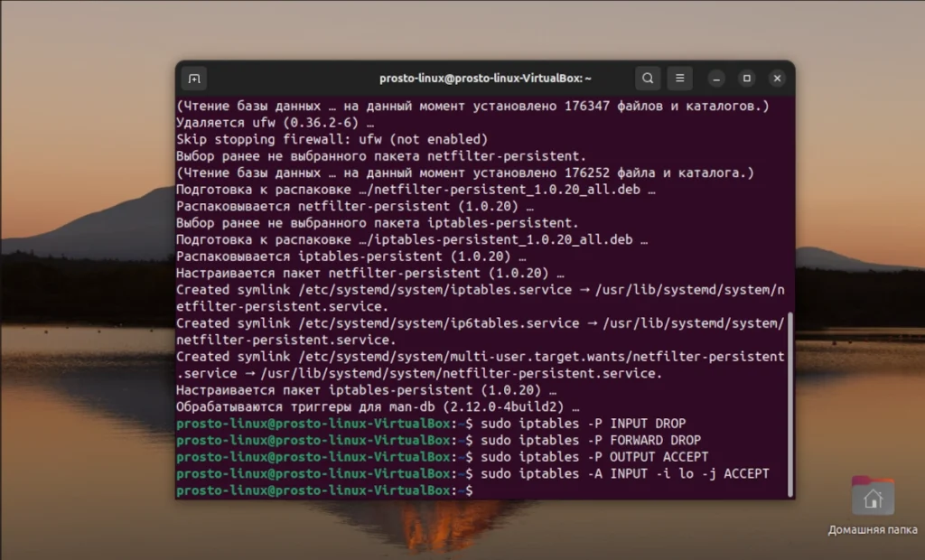This screenshot has height=560, width=925.
Task: Minimize the terminal window
Action: (x=716, y=79)
